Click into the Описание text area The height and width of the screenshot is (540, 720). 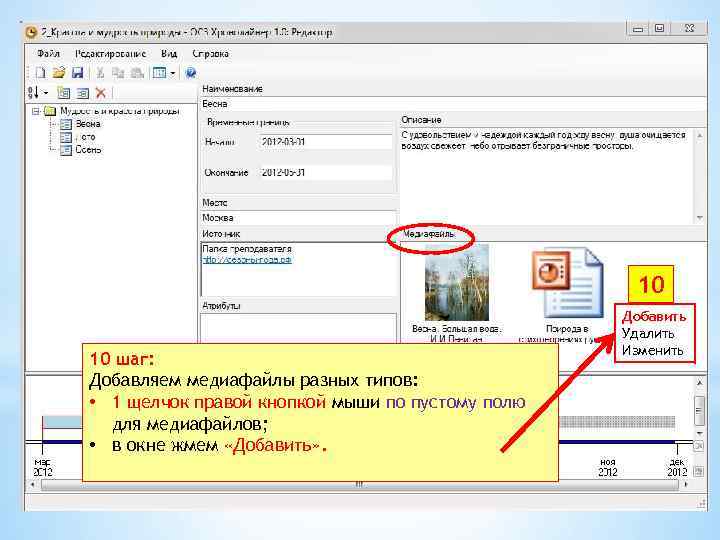click(547, 176)
